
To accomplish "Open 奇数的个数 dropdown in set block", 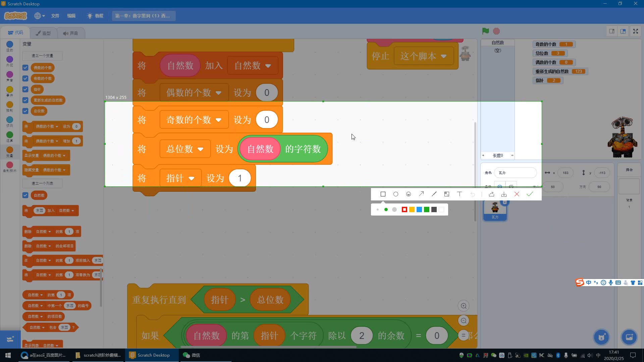I will click(x=194, y=120).
